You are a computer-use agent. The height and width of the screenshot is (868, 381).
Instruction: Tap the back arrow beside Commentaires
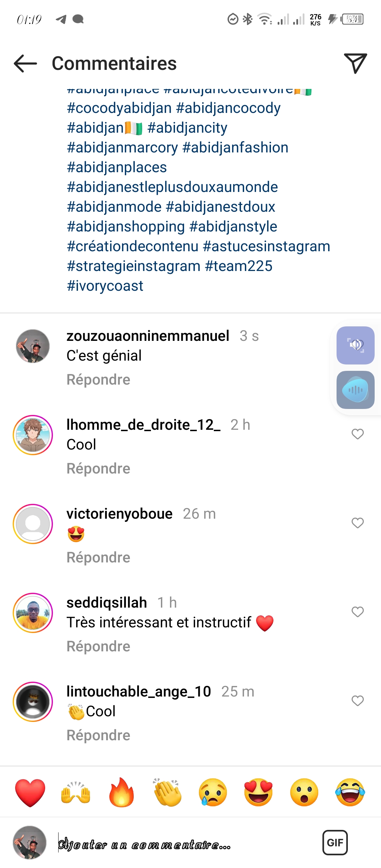click(x=25, y=64)
